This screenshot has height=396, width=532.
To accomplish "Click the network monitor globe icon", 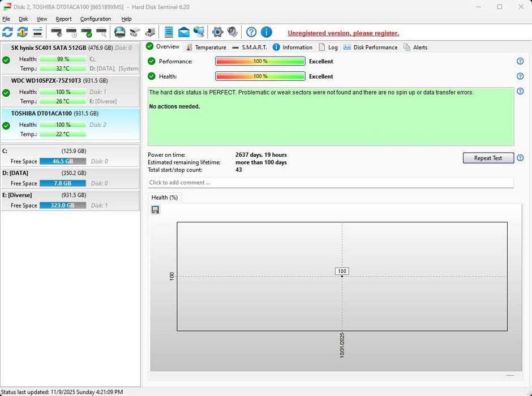I will [x=199, y=33].
